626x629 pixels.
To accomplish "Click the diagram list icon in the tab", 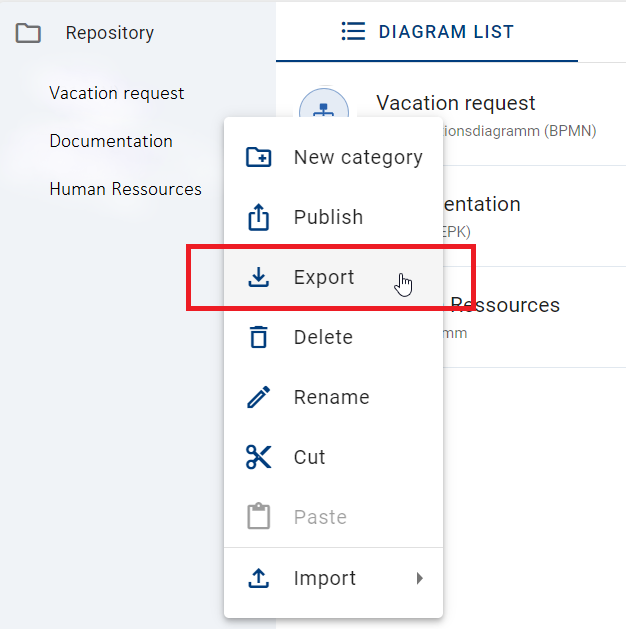I will (353, 31).
